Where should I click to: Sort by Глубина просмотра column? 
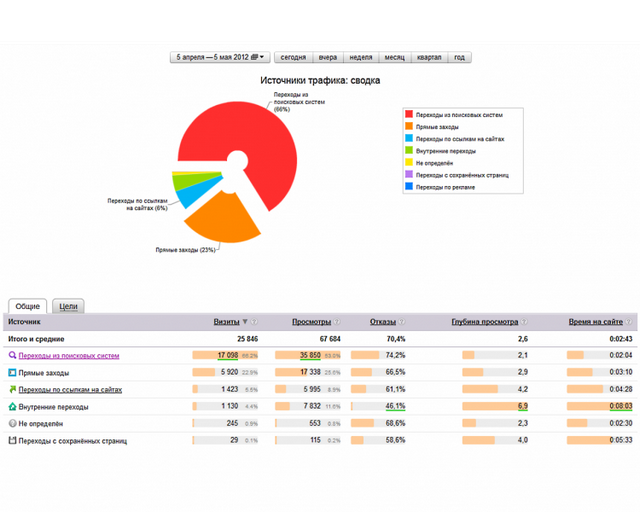pos(484,322)
